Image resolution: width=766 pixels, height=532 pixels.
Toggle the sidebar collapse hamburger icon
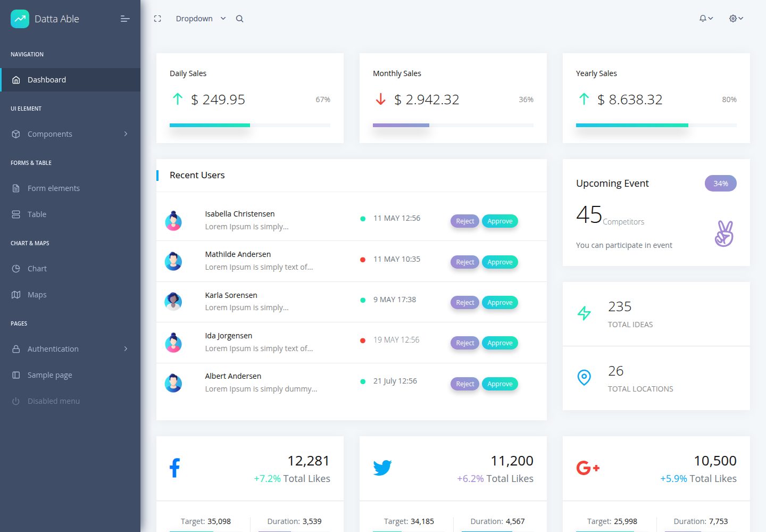(x=125, y=19)
